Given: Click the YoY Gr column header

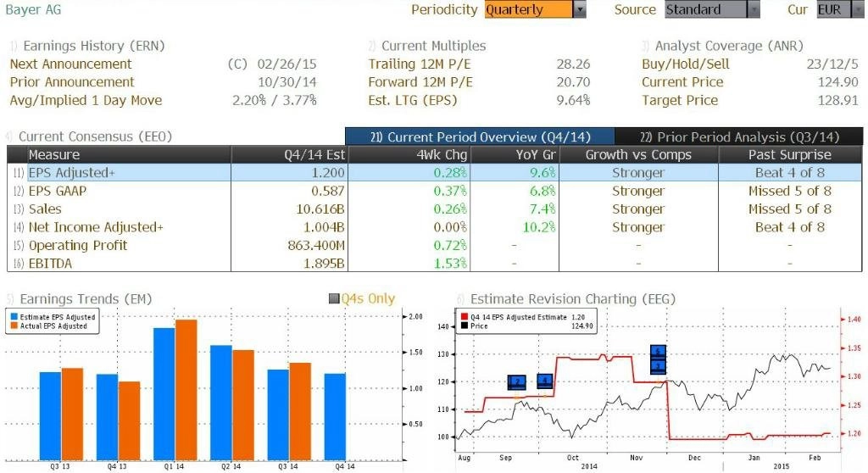Looking at the screenshot, I should tap(515, 154).
